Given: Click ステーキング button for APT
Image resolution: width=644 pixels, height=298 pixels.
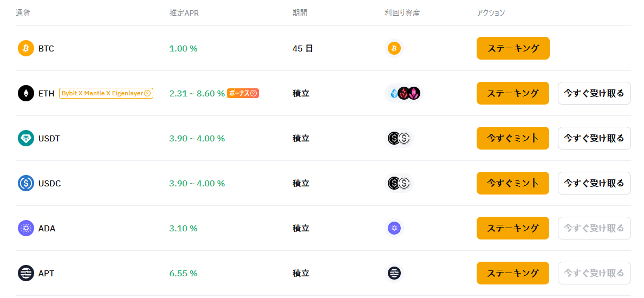Looking at the screenshot, I should tap(513, 273).
